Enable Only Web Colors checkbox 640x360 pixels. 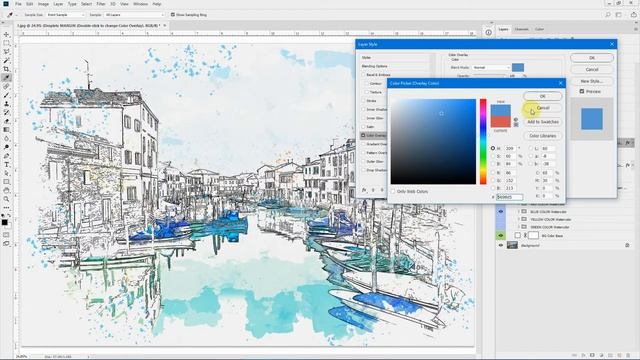[393, 191]
